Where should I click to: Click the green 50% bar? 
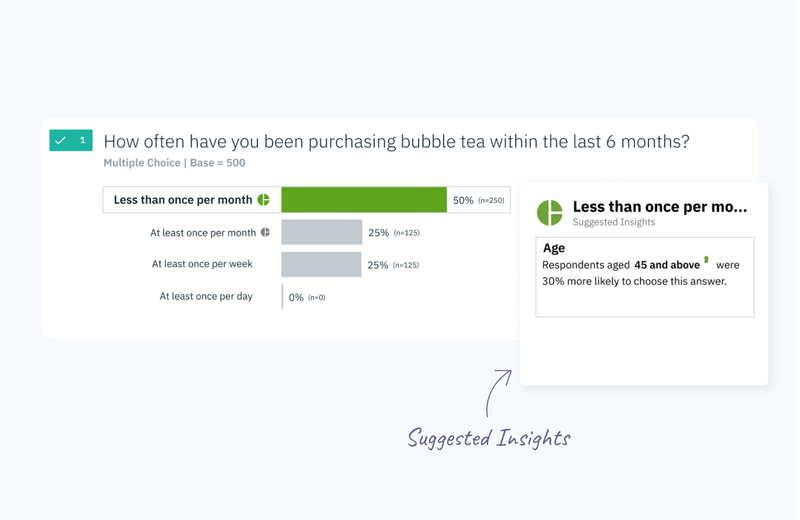point(364,200)
